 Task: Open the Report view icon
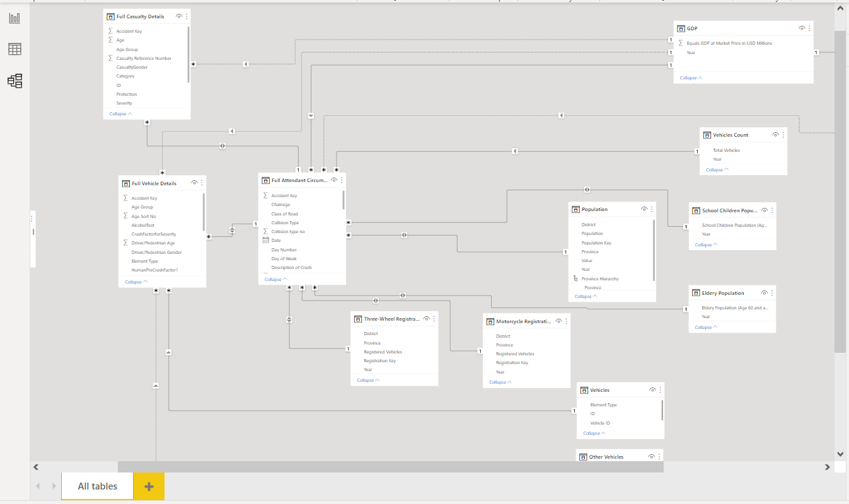tap(14, 18)
